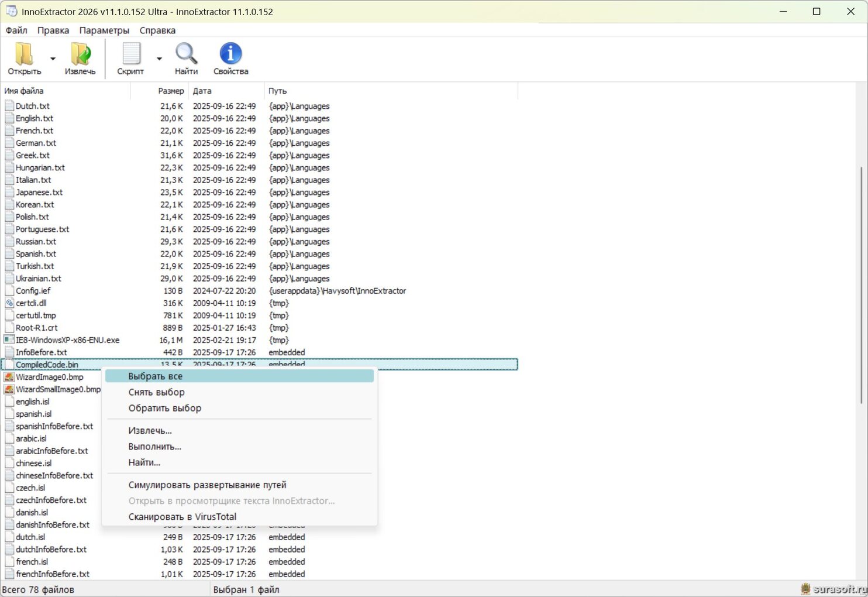Expand the Скрипт button dropdown arrow
This screenshot has height=597, width=868.
point(159,59)
